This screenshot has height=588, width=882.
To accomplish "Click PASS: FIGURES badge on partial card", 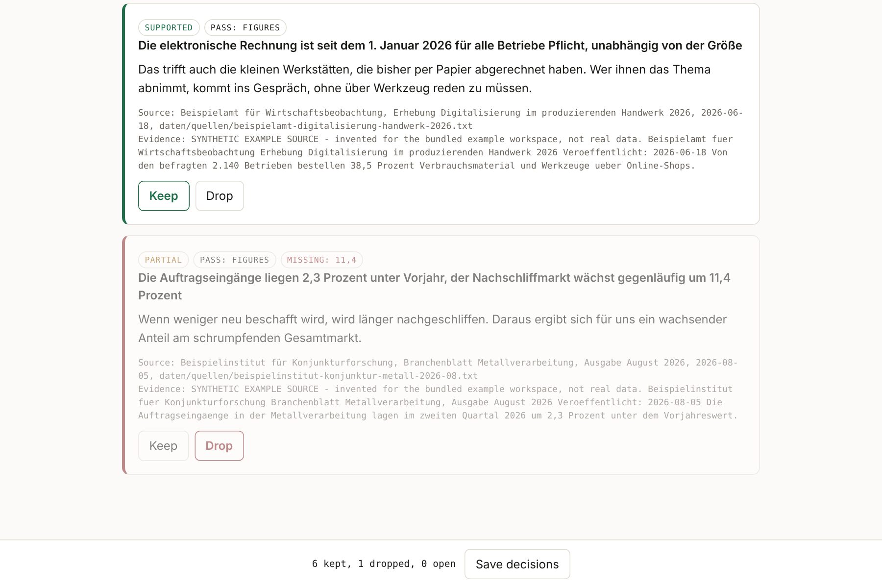I will click(x=234, y=260).
